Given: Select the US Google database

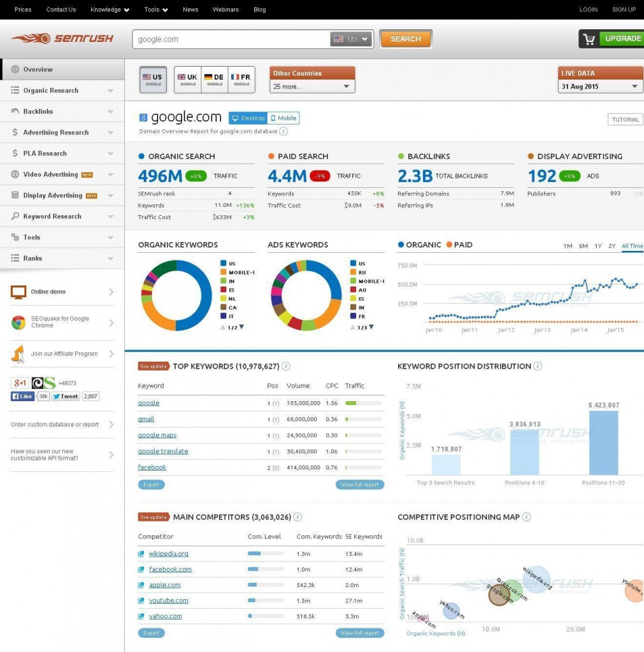Looking at the screenshot, I should (x=153, y=80).
